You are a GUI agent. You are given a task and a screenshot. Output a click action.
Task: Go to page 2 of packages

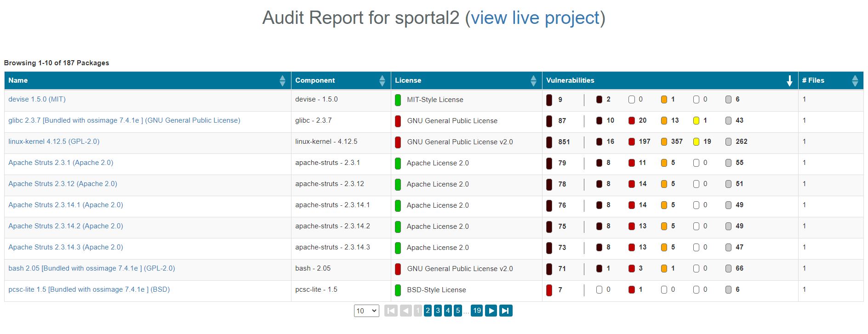tap(428, 311)
